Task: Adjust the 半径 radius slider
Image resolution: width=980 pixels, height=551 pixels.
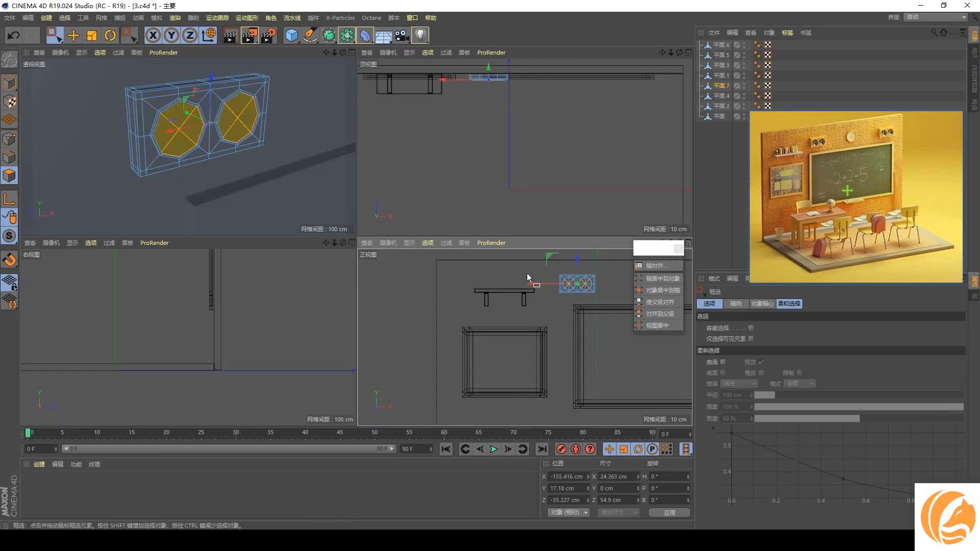Action: pyautogui.click(x=859, y=395)
